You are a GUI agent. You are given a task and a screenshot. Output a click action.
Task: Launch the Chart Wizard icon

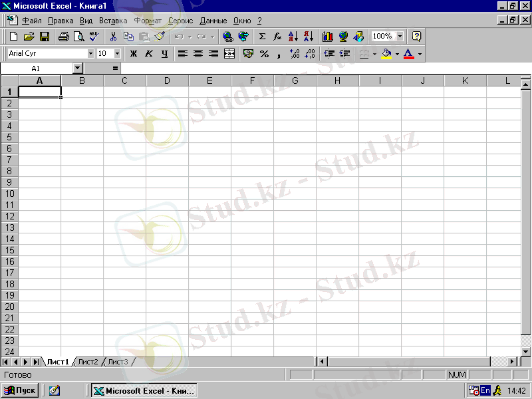click(327, 37)
